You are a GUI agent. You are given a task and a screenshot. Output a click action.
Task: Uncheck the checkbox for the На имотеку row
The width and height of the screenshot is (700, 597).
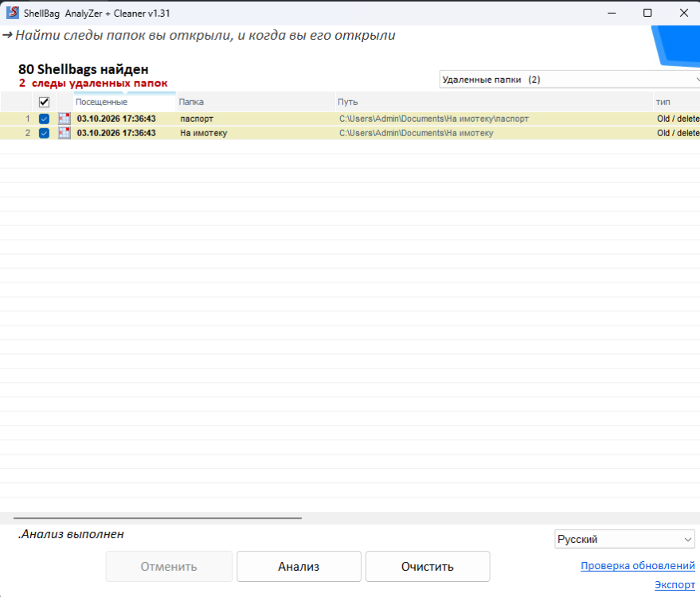pos(44,133)
